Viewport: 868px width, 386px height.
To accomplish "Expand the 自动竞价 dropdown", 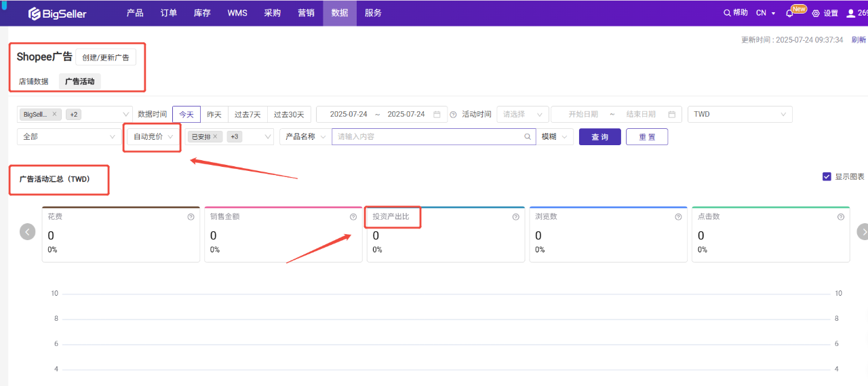I will 153,137.
